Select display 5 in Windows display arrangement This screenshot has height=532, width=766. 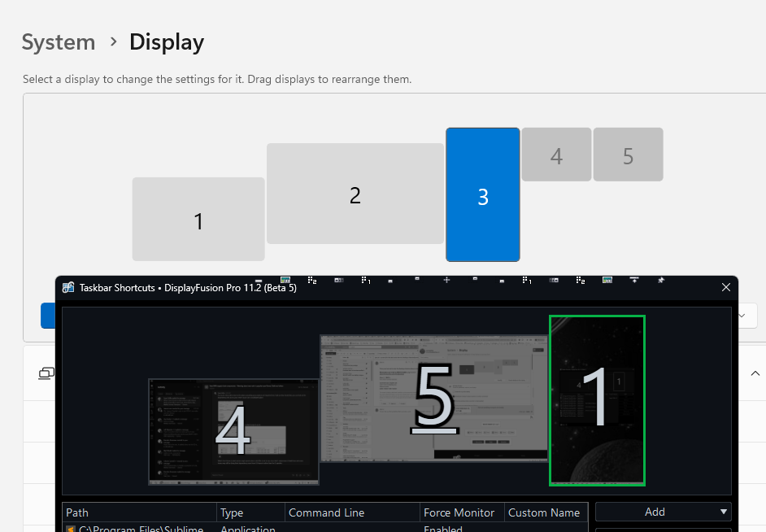click(x=628, y=155)
